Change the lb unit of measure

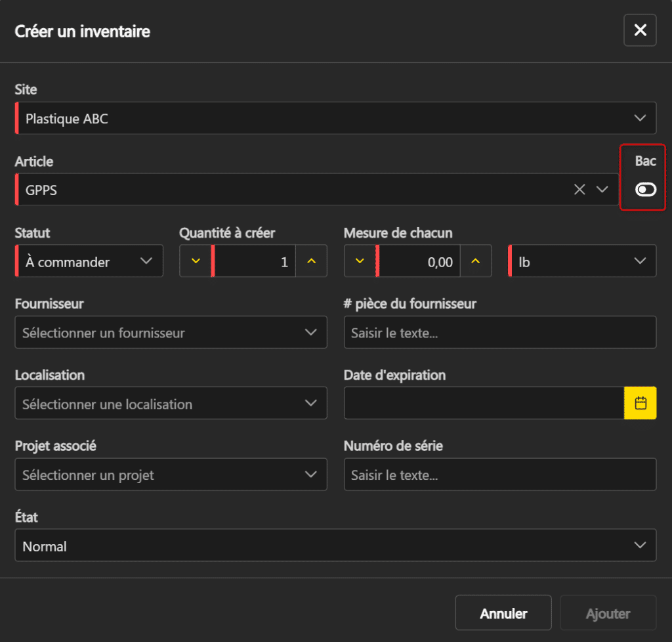point(582,261)
